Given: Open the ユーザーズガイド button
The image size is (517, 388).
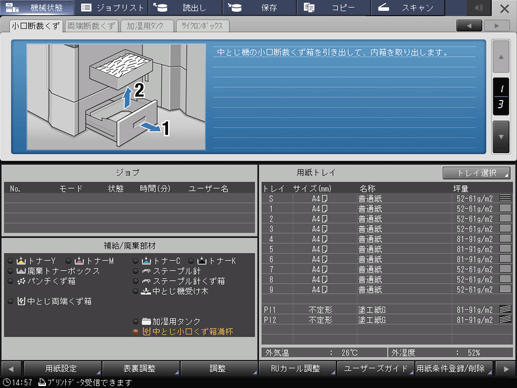Looking at the screenshot, I should click(x=375, y=368).
